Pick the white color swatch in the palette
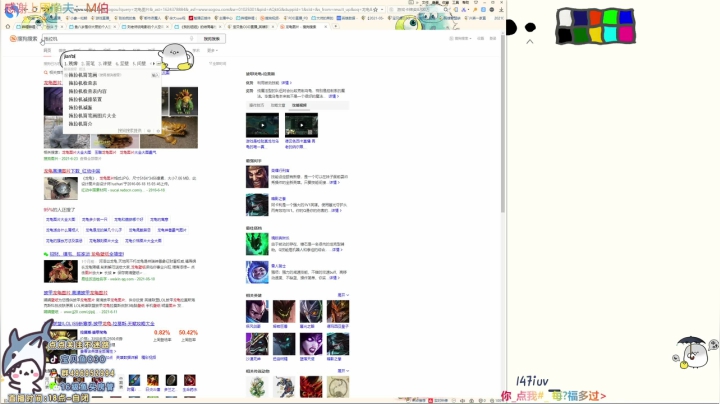The image size is (720, 404). [566, 19]
